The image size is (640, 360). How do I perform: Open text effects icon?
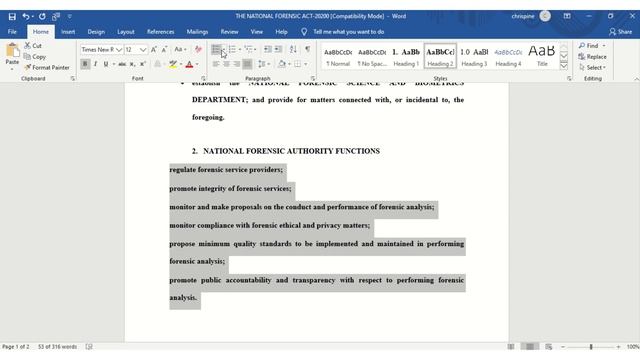[x=158, y=64]
